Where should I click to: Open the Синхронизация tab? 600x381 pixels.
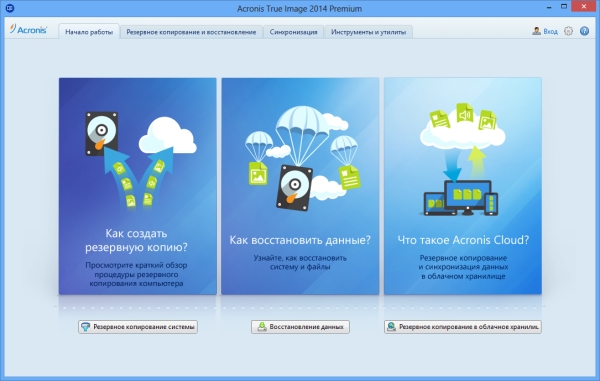(293, 32)
